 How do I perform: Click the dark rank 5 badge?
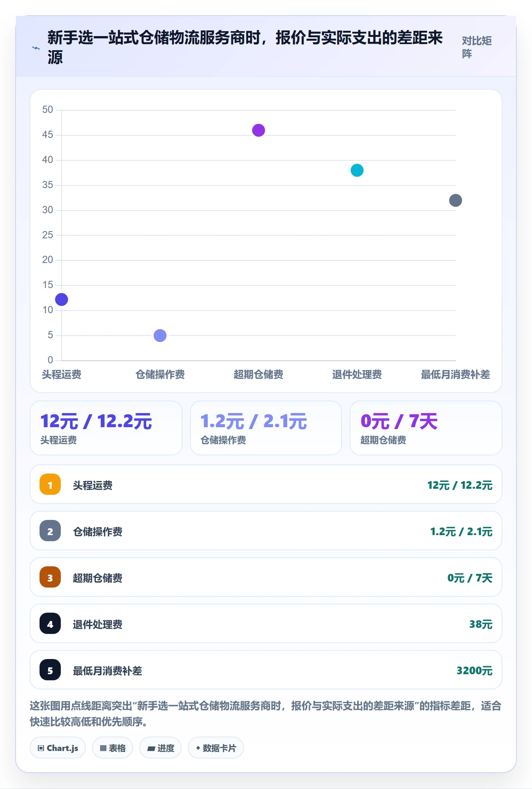pyautogui.click(x=50, y=670)
